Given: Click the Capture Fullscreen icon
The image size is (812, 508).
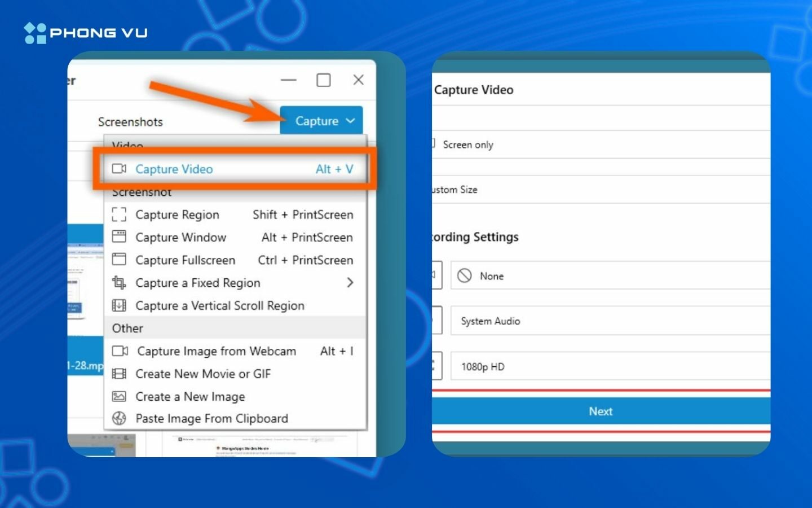Looking at the screenshot, I should pos(119,259).
